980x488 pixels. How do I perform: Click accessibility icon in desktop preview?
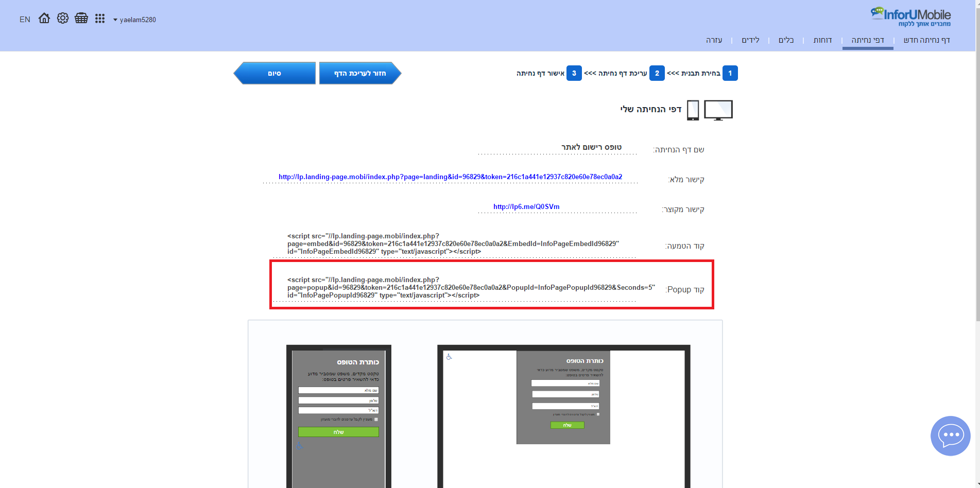pyautogui.click(x=449, y=357)
